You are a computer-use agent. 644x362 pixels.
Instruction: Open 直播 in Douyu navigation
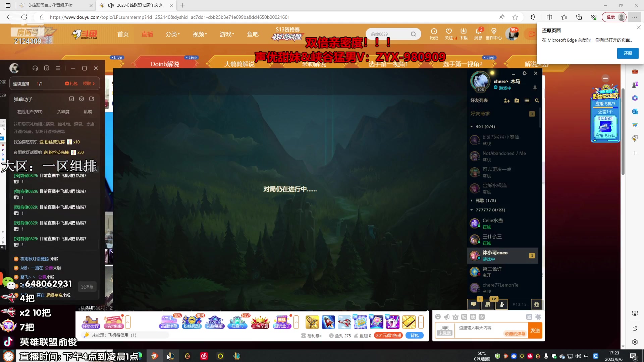147,34
